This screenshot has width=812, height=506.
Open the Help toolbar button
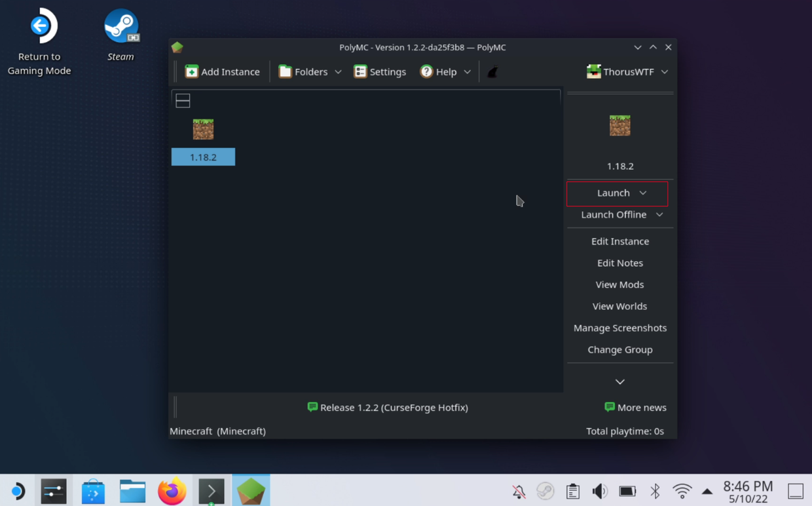pyautogui.click(x=439, y=71)
